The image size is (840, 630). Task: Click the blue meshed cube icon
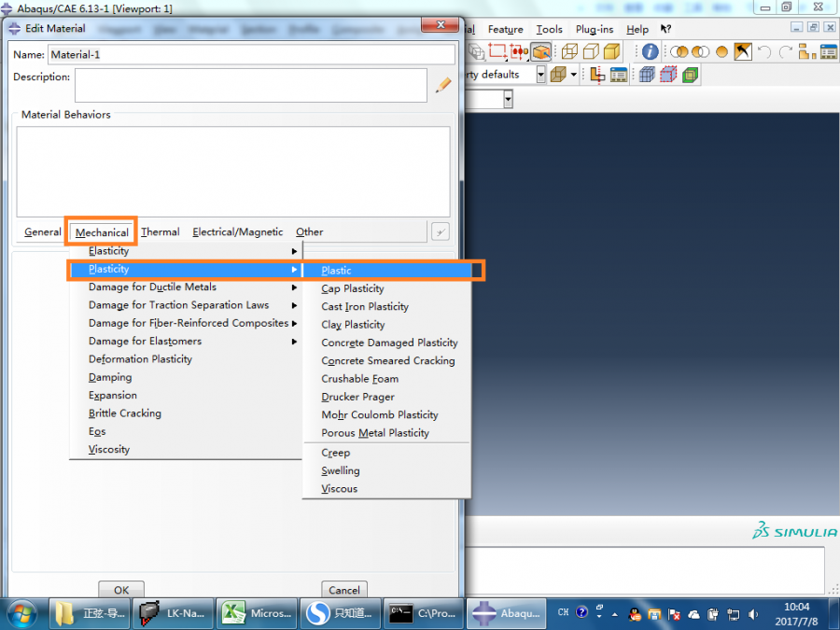(x=647, y=75)
